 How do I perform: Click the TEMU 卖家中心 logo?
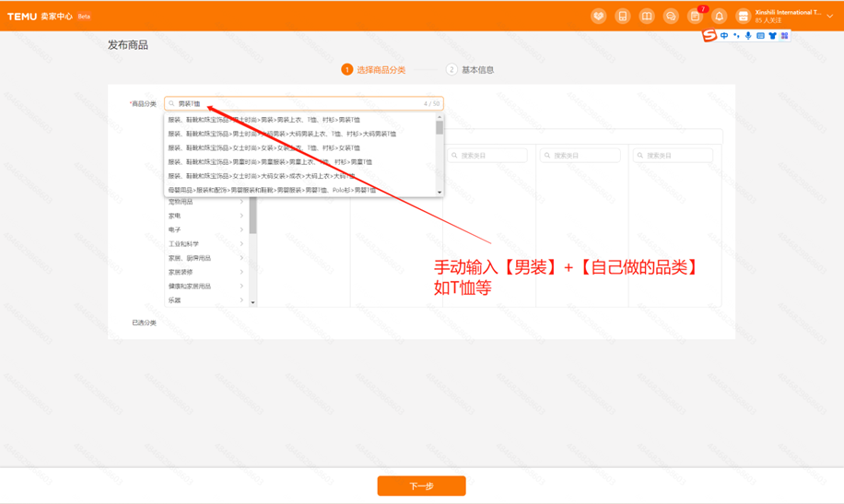40,17
